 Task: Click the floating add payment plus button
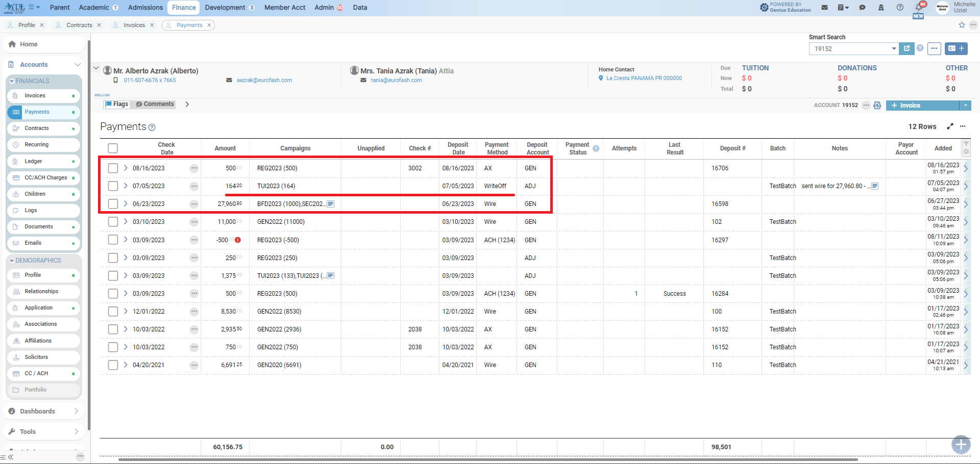[x=961, y=445]
